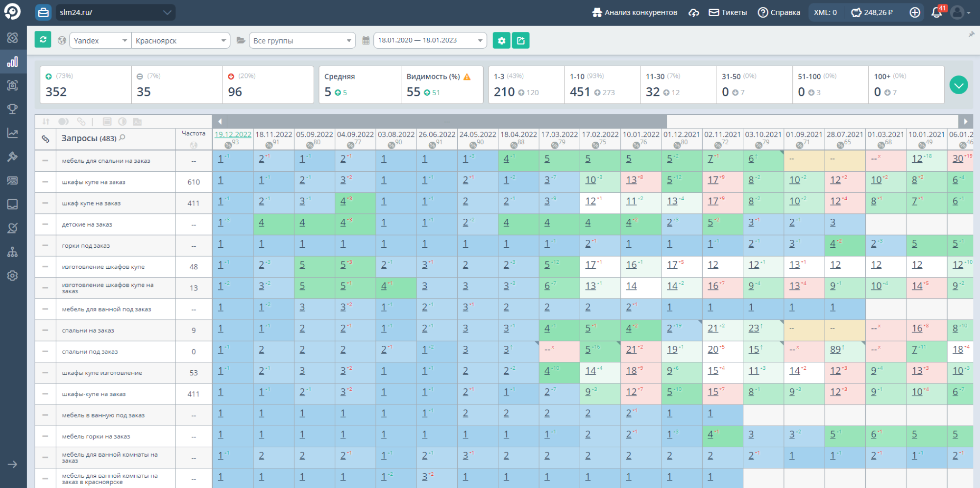Open the Yandex search engine dropdown

[x=100, y=41]
